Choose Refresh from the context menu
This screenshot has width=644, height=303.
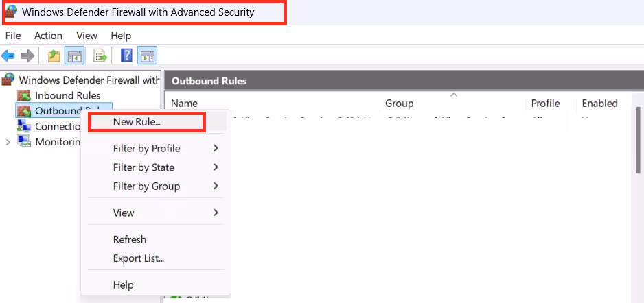156,239
